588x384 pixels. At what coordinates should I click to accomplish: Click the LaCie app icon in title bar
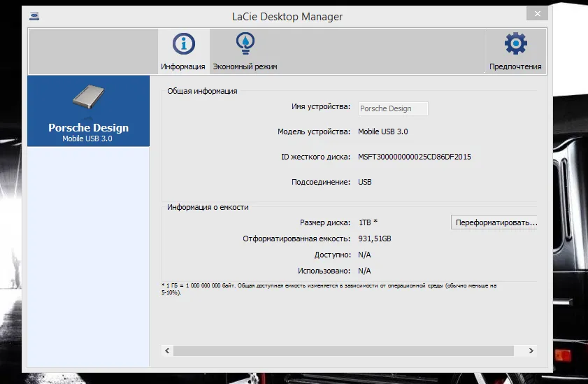coord(35,16)
